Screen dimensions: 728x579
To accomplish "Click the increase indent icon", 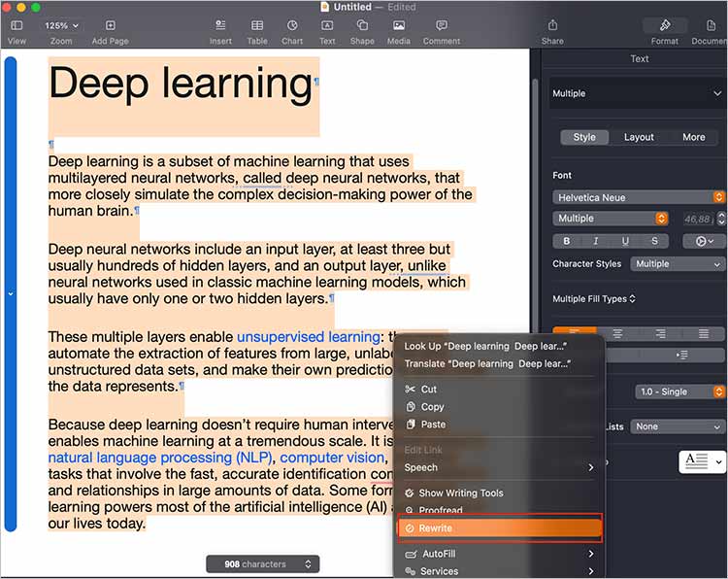I will point(681,355).
